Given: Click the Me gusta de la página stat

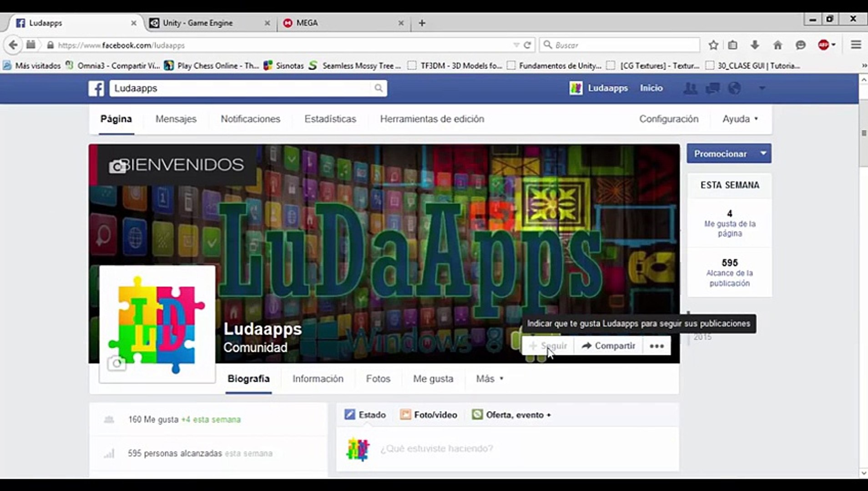Looking at the screenshot, I should click(x=730, y=223).
